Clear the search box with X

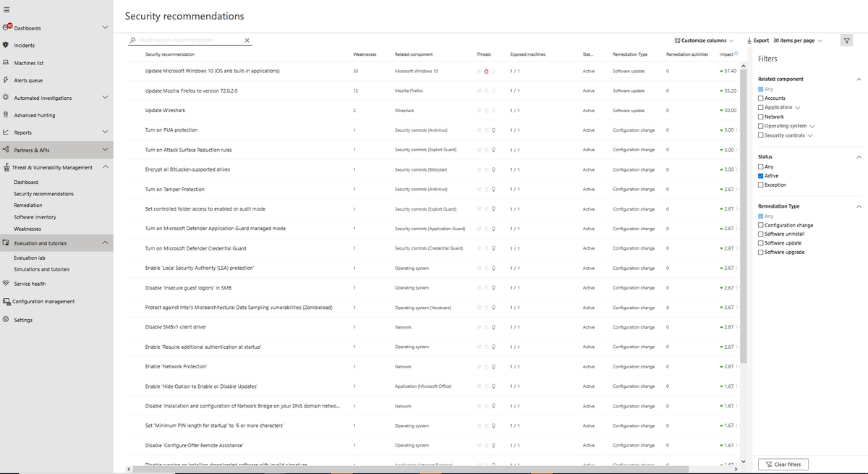pyautogui.click(x=247, y=41)
